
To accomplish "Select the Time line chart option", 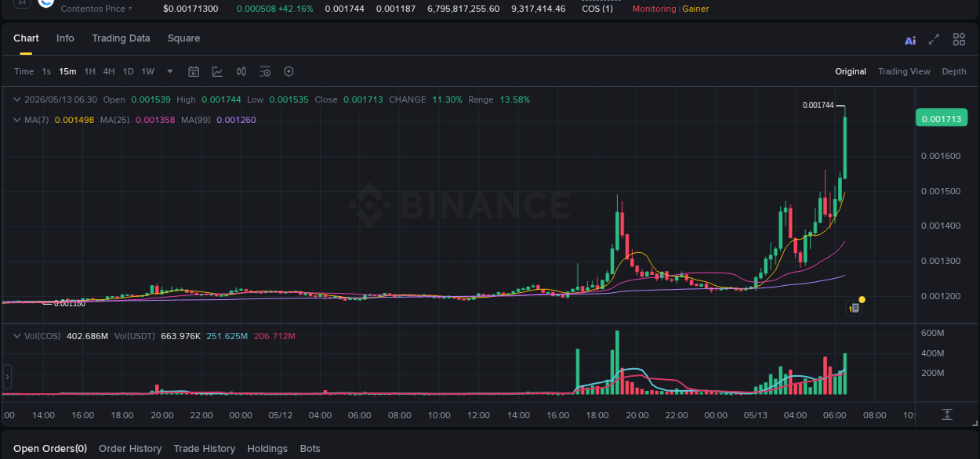I will [x=24, y=71].
